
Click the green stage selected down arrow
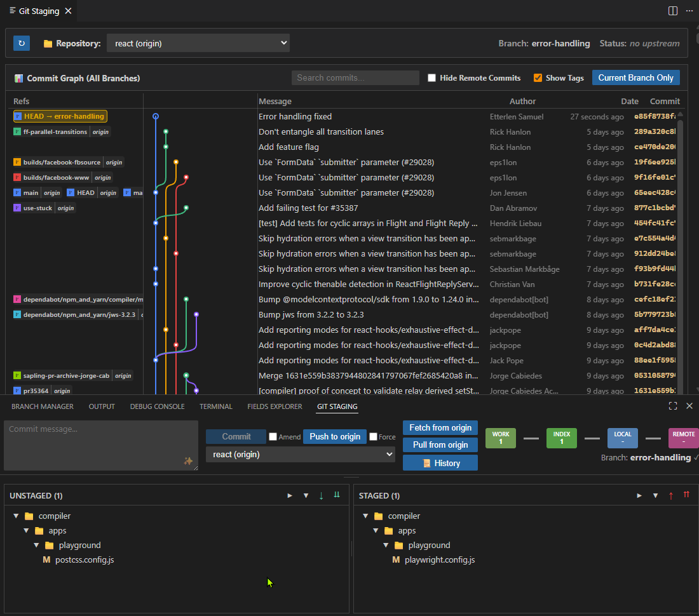tap(321, 495)
